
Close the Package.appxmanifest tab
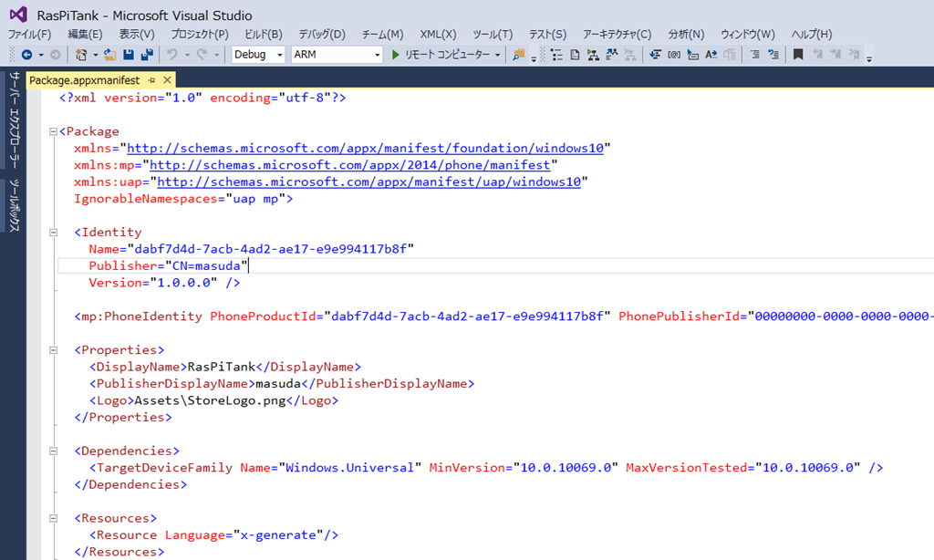(x=166, y=80)
